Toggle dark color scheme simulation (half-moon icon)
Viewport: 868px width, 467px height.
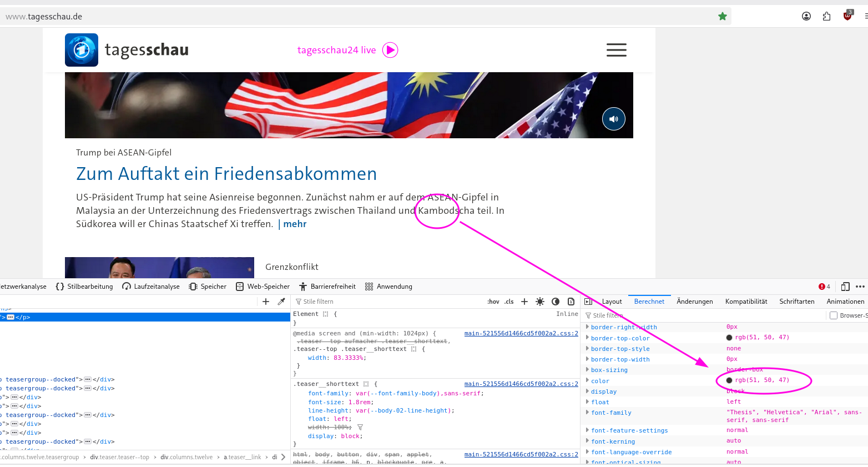tap(556, 302)
